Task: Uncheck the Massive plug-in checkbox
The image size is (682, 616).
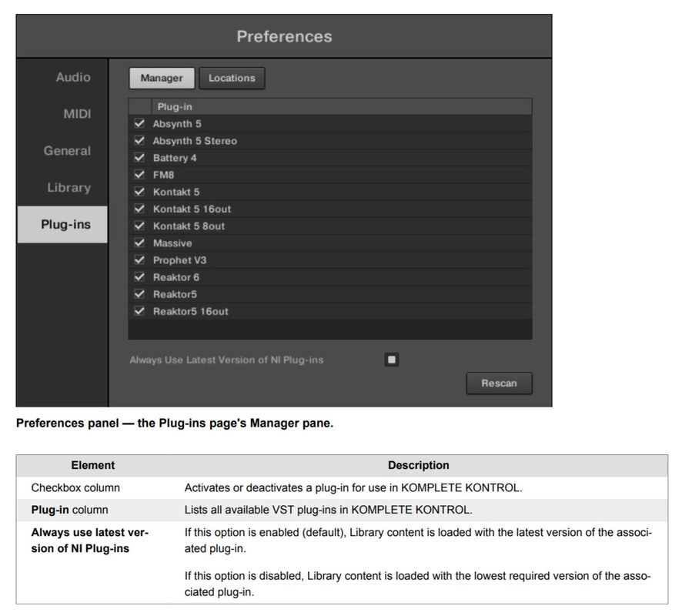Action: [x=139, y=243]
